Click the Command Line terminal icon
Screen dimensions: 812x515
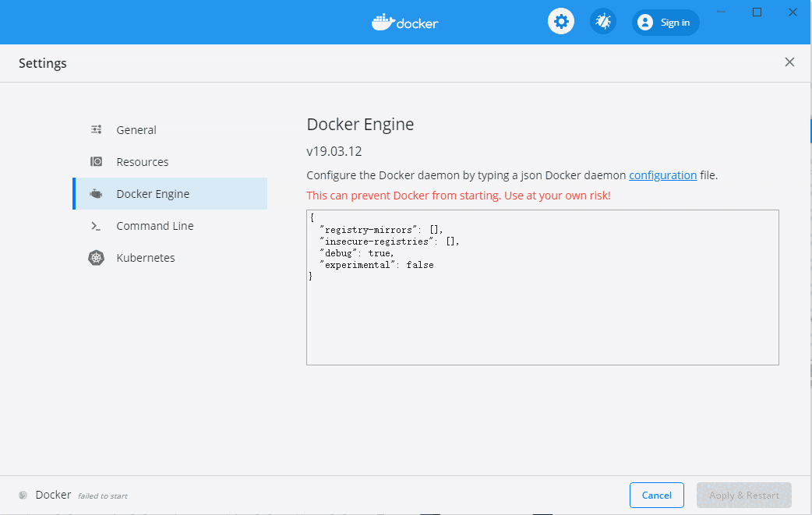point(97,225)
